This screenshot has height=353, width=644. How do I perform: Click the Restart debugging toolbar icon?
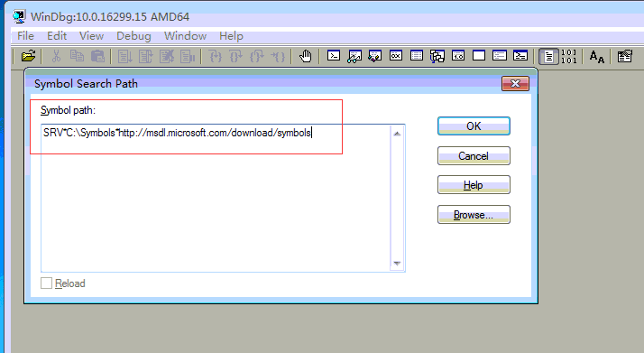pos(145,56)
